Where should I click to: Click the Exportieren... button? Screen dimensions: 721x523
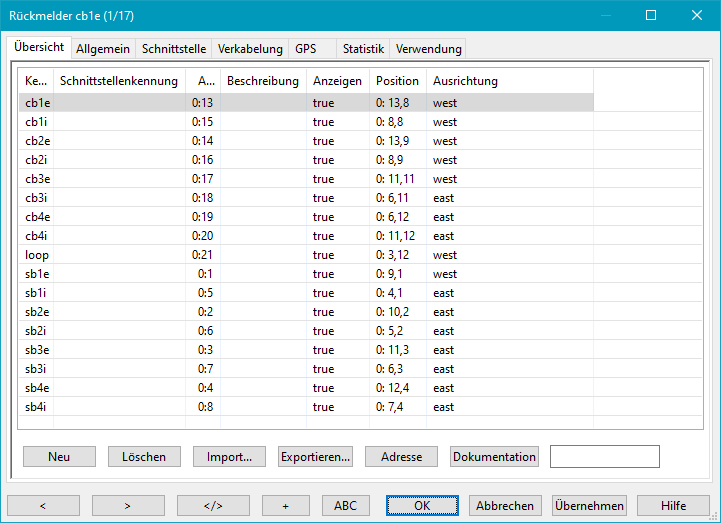(315, 456)
